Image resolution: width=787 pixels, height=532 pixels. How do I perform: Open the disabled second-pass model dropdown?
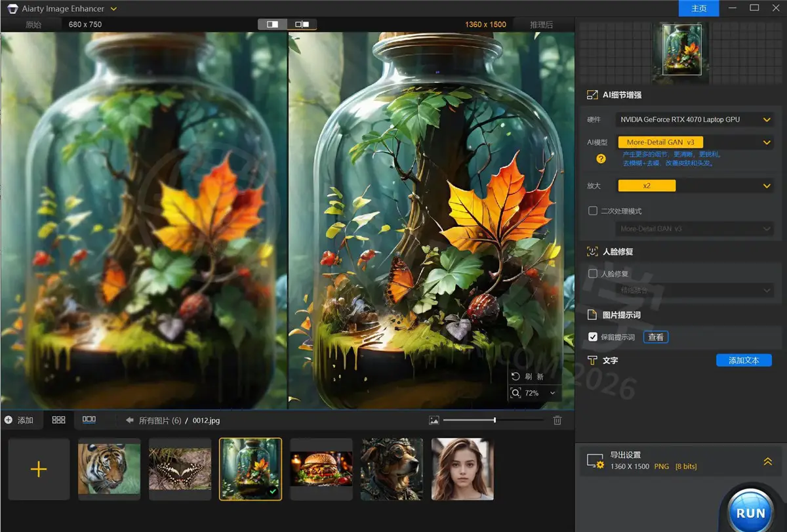(695, 229)
